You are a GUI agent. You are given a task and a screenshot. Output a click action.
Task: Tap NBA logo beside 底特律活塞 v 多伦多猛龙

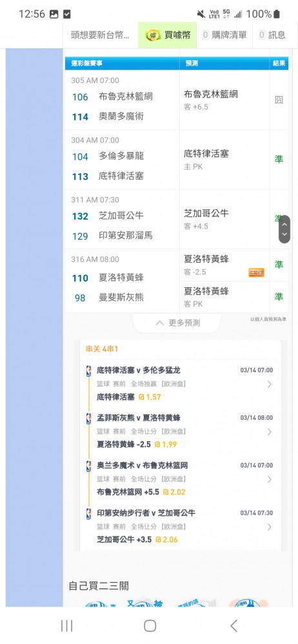click(x=88, y=371)
